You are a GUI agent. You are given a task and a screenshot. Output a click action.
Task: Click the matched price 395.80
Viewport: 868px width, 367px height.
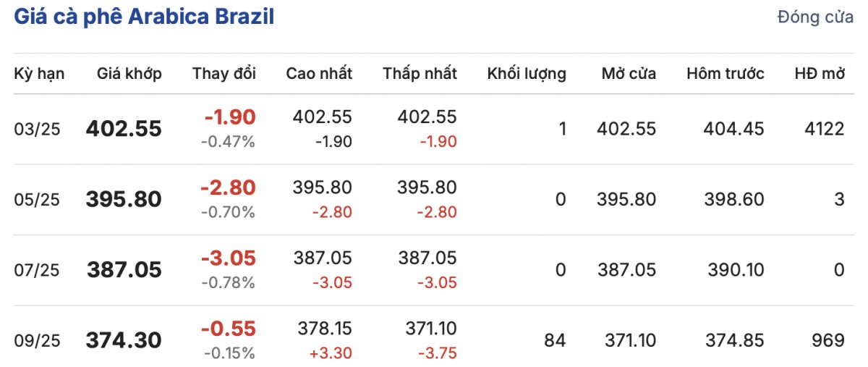click(x=124, y=199)
